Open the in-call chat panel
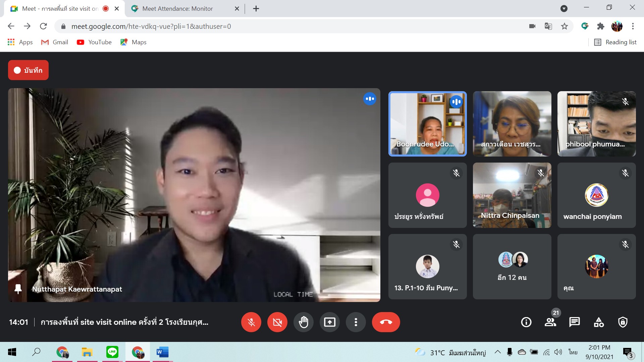644x362 pixels. pos(574,322)
